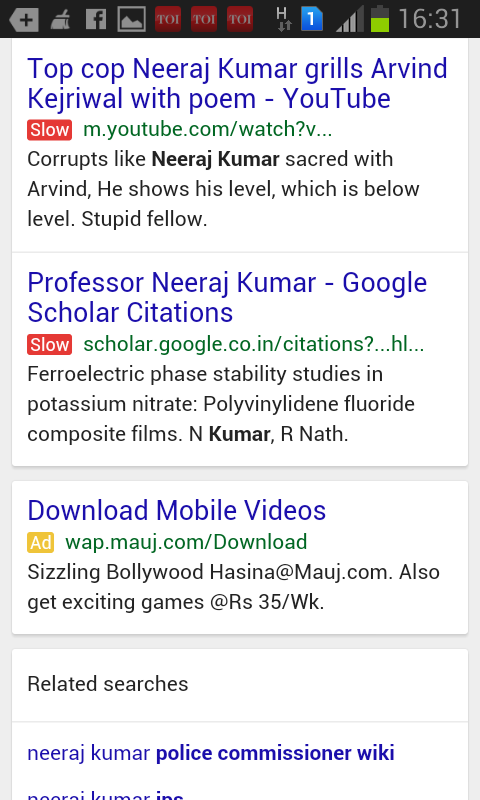480x800 pixels.
Task: Tap the scholar.google.co.in green URL
Action: (x=254, y=344)
